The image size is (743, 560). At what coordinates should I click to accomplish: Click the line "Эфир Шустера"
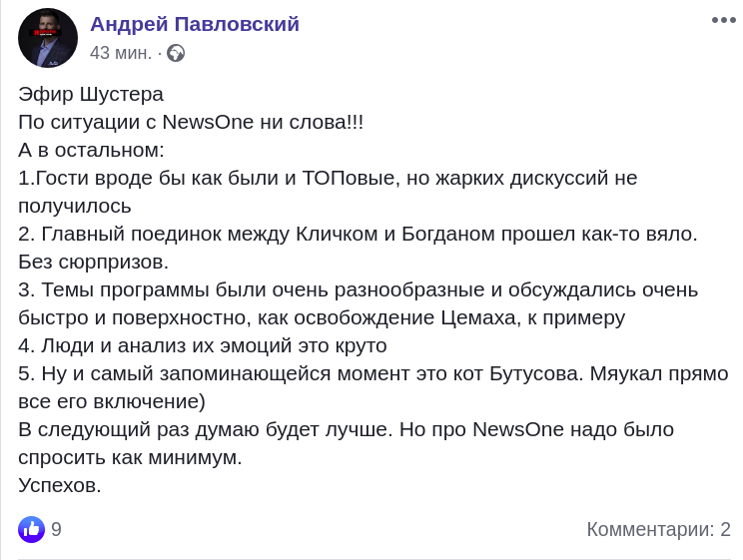click(91, 95)
